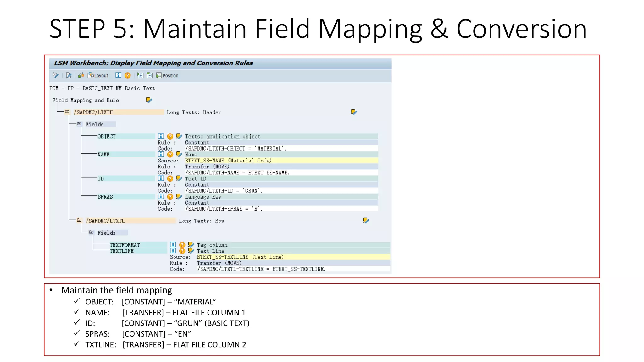Click the toolbar info (i) icon
The width and height of the screenshot is (644, 362).
[x=118, y=75]
